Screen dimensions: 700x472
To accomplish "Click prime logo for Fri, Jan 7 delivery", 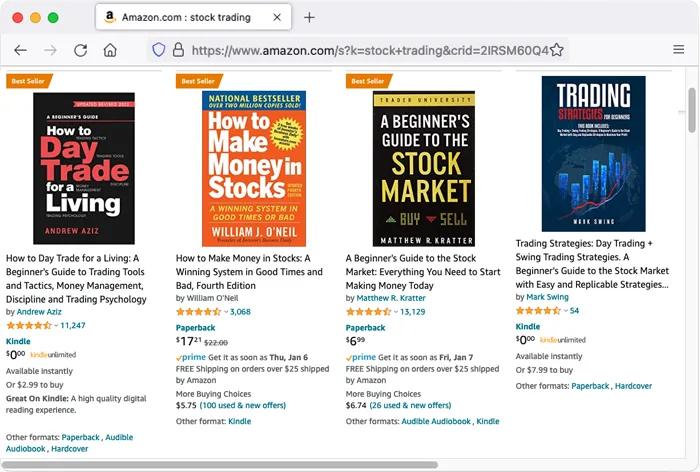I will point(361,357).
